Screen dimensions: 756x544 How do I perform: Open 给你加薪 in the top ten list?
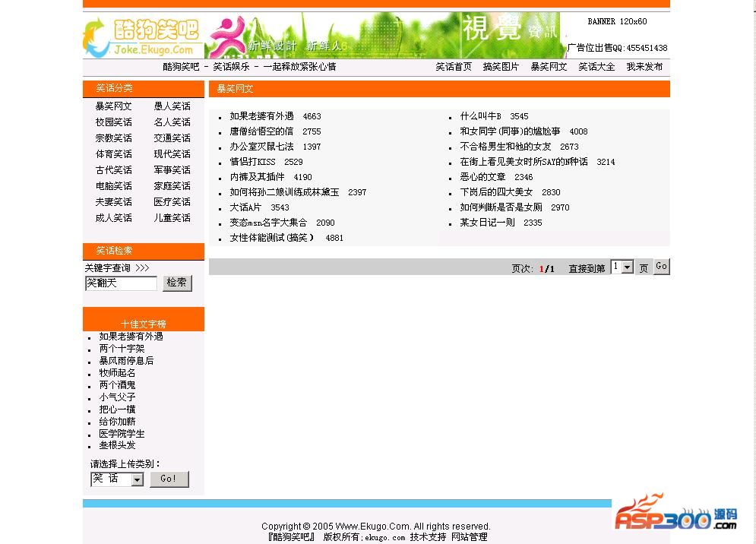pos(117,422)
